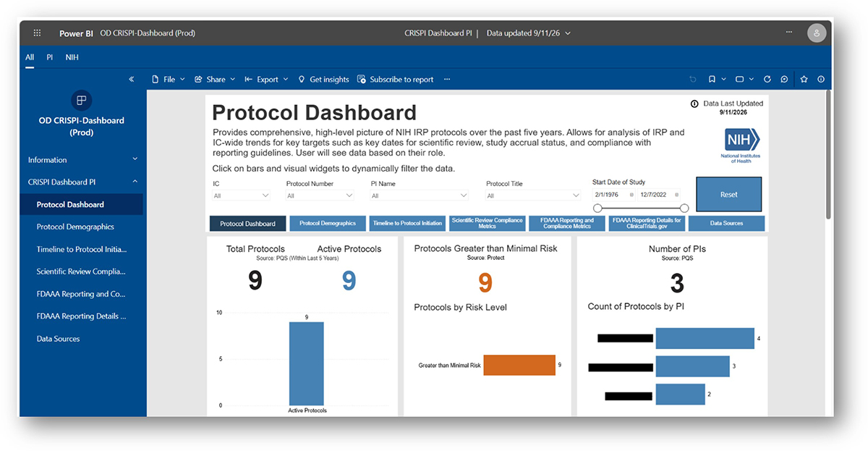The width and height of the screenshot is (868, 451).
Task: Open calendar picker for 2/1/1976 start date
Action: click(x=631, y=195)
